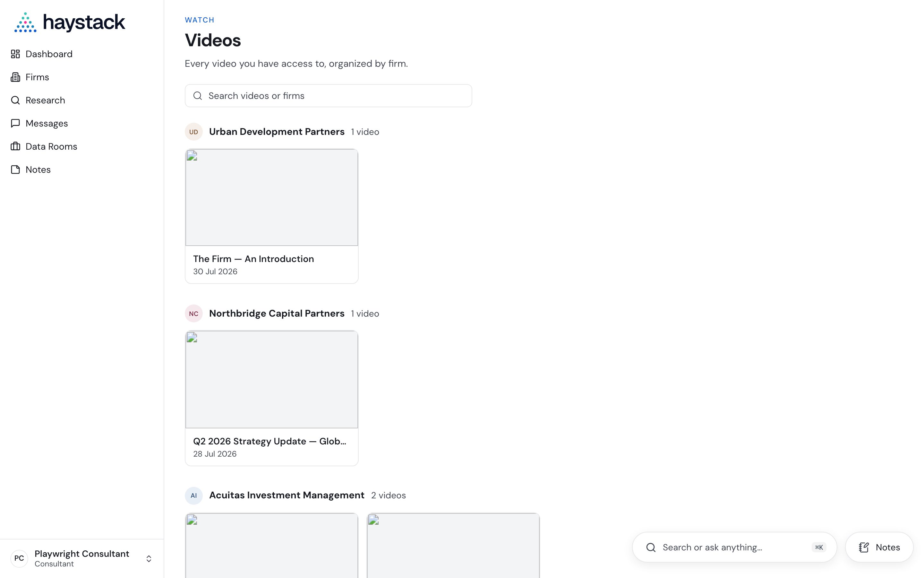This screenshot has height=578, width=924.
Task: Focus the Search or ask anything bar
Action: point(734,547)
